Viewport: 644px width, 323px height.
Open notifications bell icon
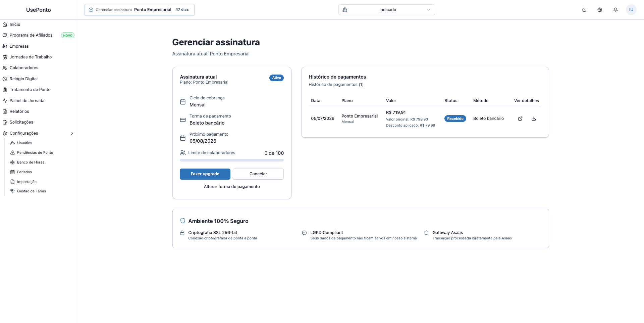[x=615, y=10]
